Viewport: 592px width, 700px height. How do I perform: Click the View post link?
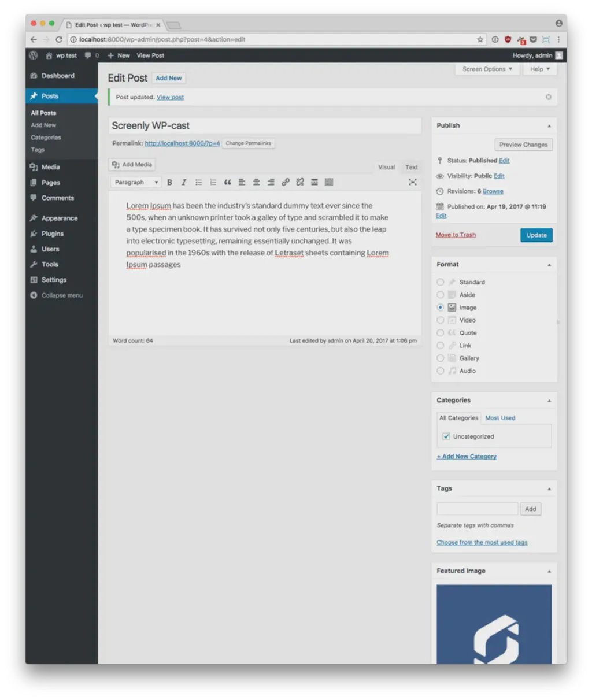(170, 97)
